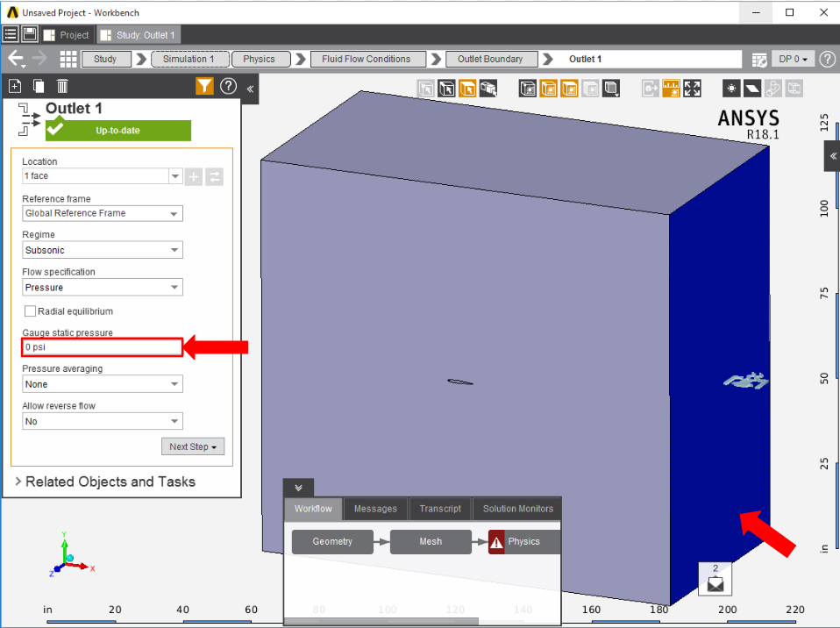Toggle the dark edge selection cube
This screenshot has height=628, width=840.
point(447,89)
